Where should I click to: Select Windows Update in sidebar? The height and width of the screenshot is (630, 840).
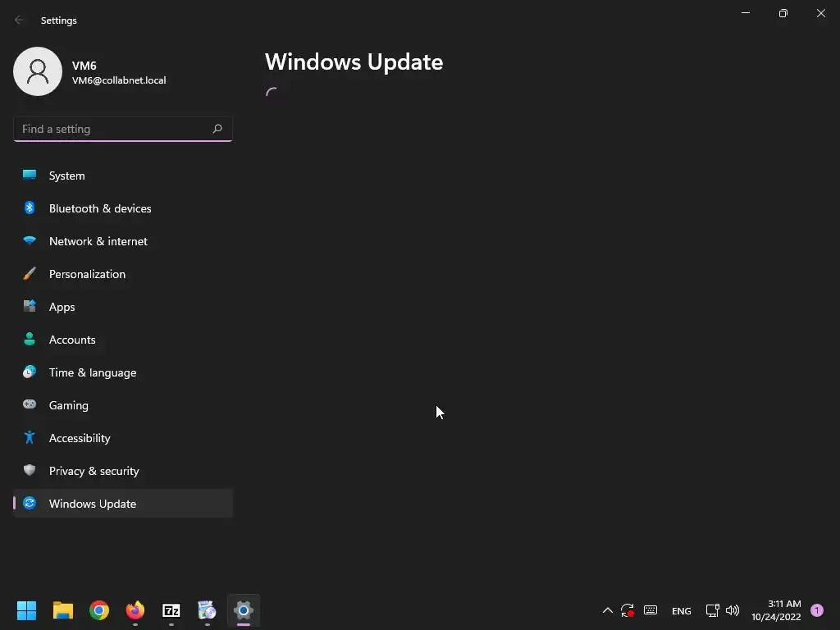pyautogui.click(x=123, y=504)
